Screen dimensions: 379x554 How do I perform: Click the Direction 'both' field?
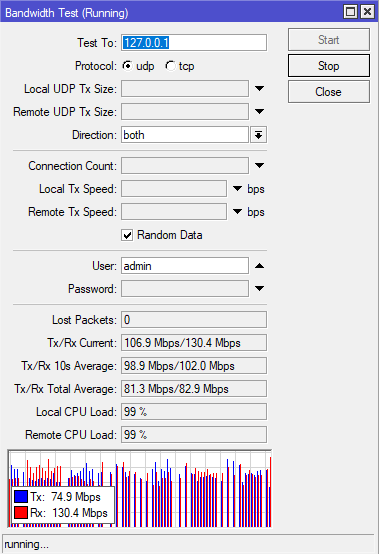coord(185,135)
